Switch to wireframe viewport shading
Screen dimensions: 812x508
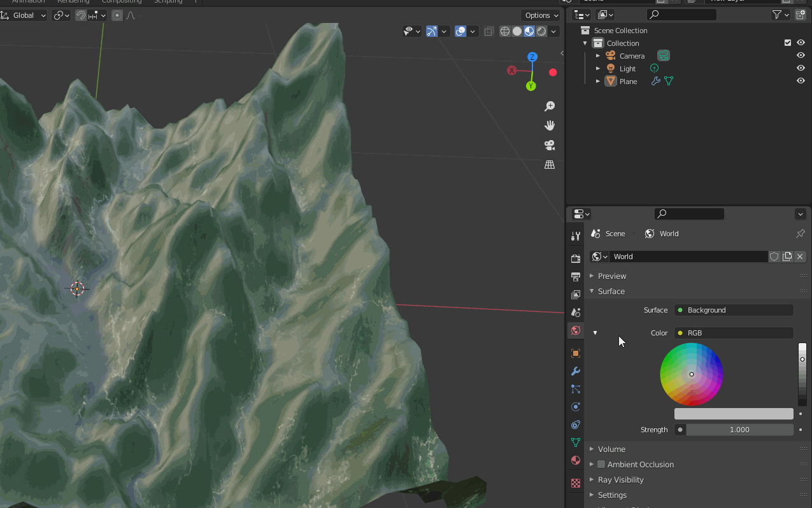coord(505,31)
